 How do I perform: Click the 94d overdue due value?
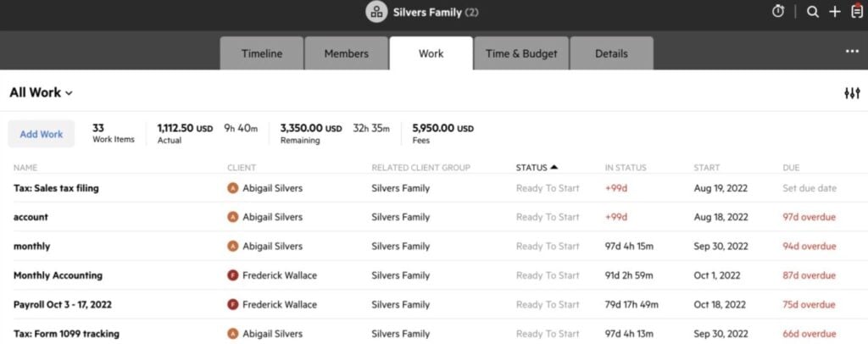pyautogui.click(x=809, y=246)
